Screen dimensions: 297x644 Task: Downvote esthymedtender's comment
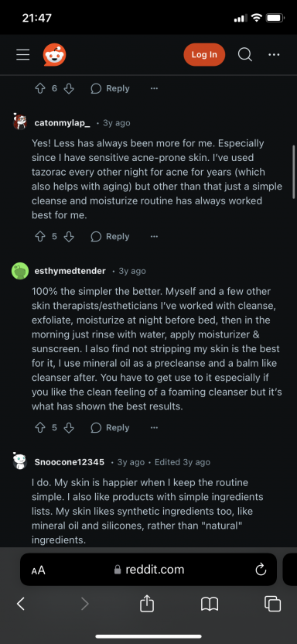(69, 427)
